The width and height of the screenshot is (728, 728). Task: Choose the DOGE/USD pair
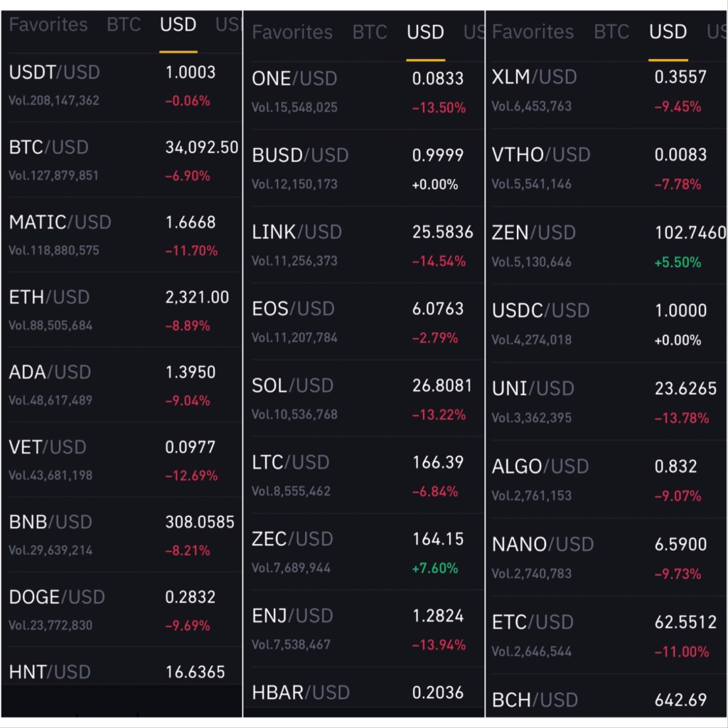point(57,597)
